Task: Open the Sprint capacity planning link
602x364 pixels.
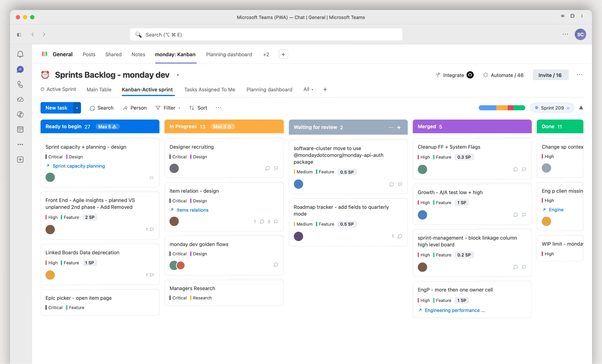Action: [x=79, y=166]
